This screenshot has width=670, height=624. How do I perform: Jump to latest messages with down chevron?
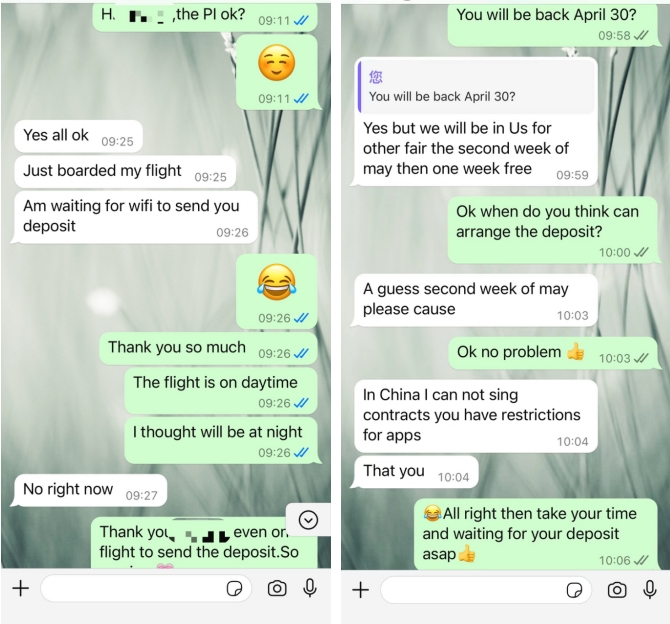308,520
